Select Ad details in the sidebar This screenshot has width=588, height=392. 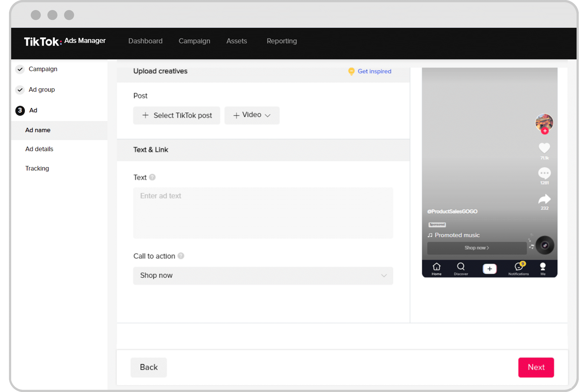(39, 149)
